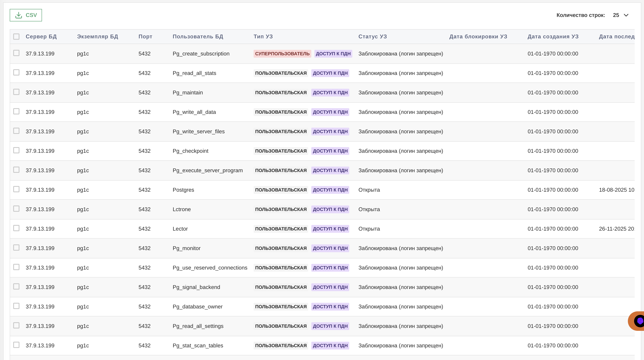Click the Статус УЗ column header
Viewport: 644px width, 360px height.
tap(373, 37)
